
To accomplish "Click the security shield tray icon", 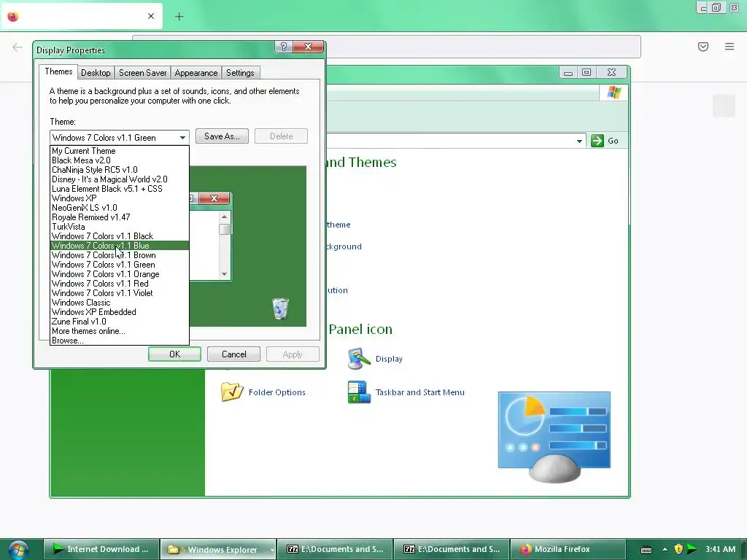I will 678,549.
